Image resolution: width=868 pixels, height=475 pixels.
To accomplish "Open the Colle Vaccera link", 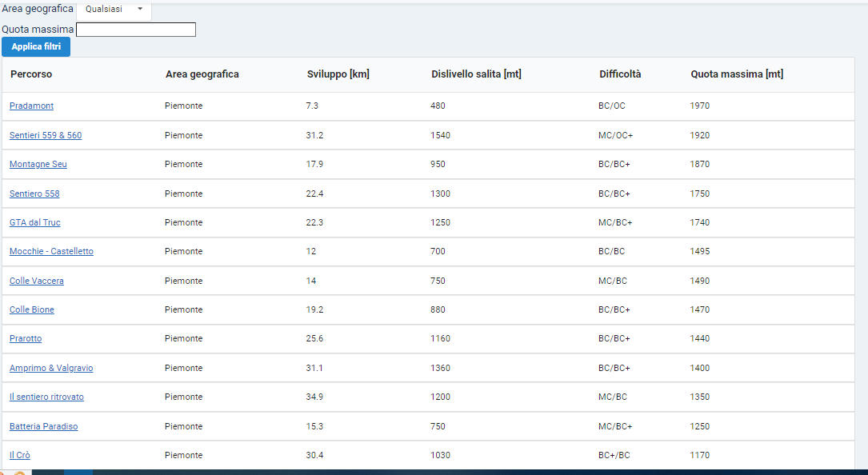I will (37, 281).
